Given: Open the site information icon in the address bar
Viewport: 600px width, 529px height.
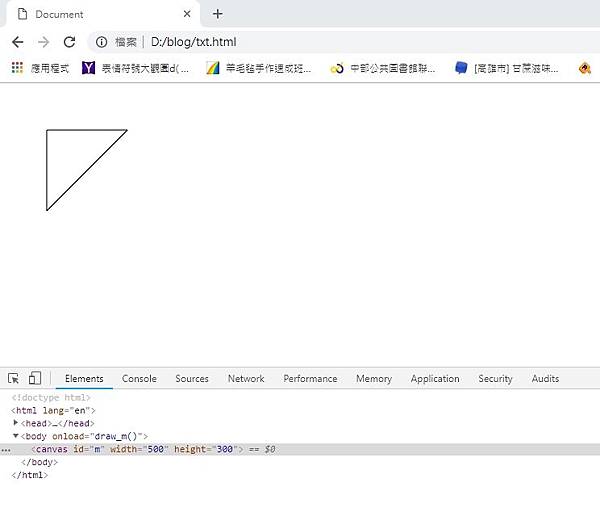Looking at the screenshot, I should tap(101, 42).
